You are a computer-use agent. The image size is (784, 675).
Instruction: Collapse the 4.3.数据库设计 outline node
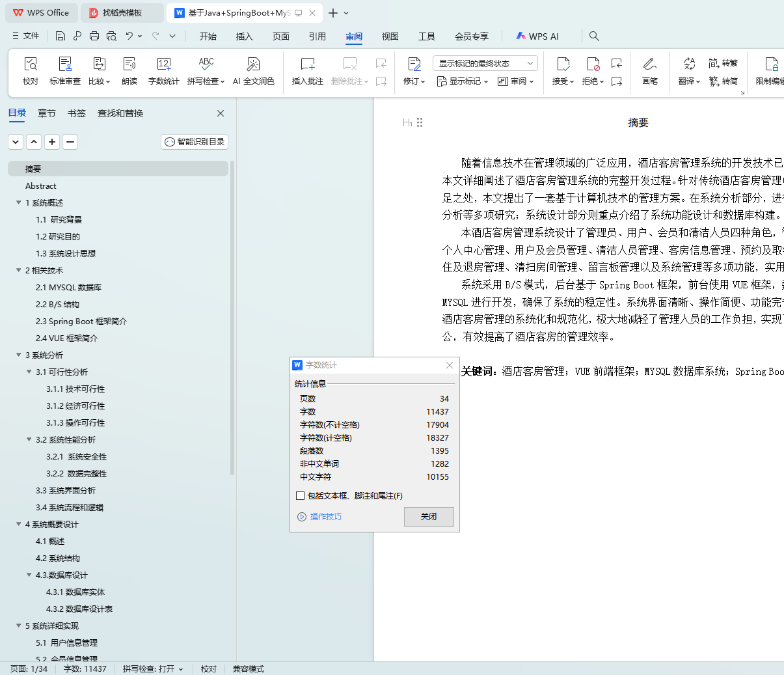tap(29, 575)
